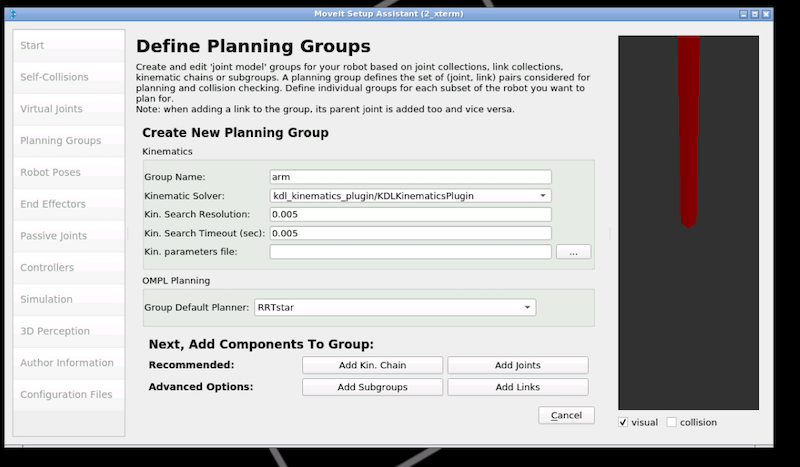Open the Group Default Planner dropdown
This screenshot has height=467, width=800.
pyautogui.click(x=394, y=308)
